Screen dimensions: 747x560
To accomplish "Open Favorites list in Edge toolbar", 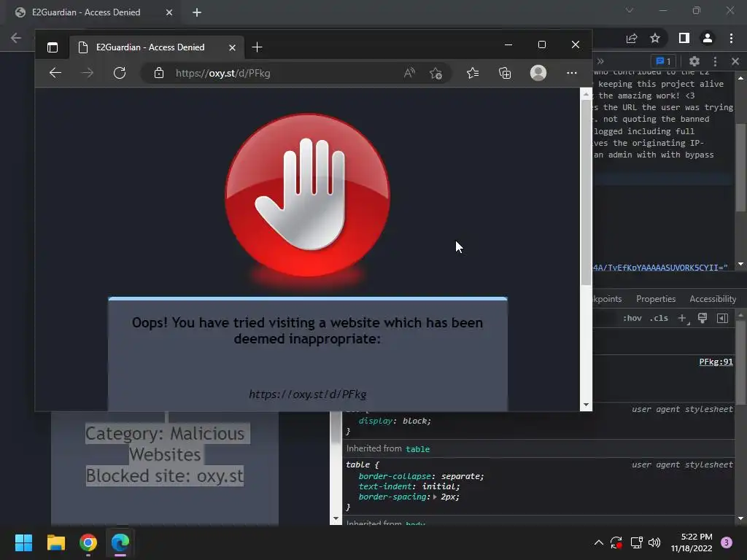I will coord(473,73).
